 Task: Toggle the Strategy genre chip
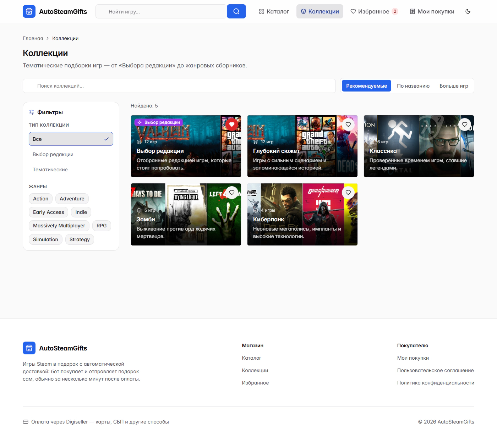point(80,239)
